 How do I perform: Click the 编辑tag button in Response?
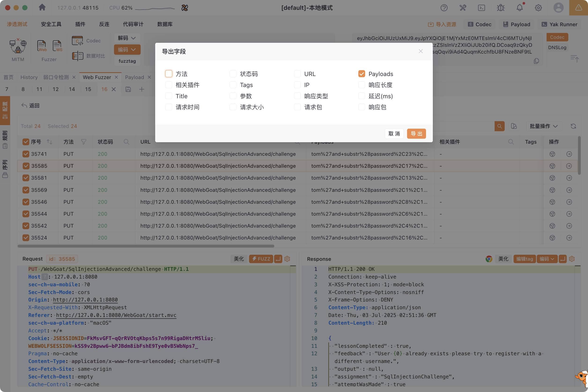click(525, 259)
